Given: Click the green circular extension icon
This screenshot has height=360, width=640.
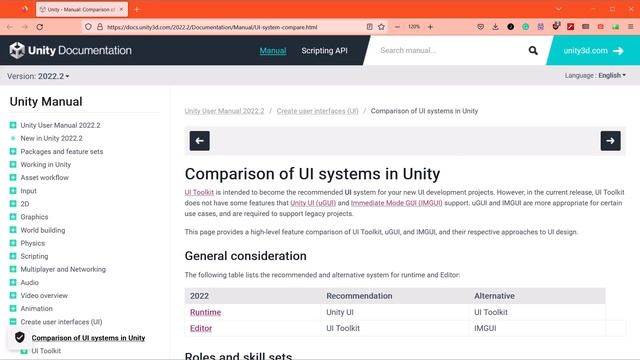Looking at the screenshot, I should 525,27.
